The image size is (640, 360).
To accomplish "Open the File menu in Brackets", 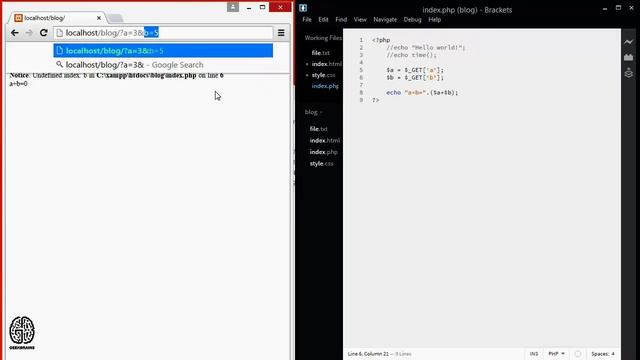I will 307,20.
